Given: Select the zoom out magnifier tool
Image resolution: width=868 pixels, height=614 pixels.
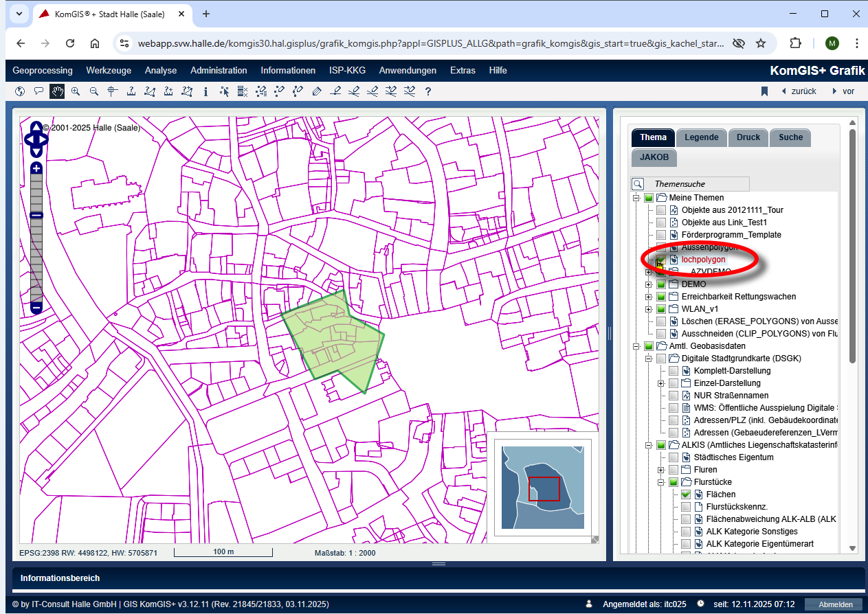Looking at the screenshot, I should click(94, 91).
